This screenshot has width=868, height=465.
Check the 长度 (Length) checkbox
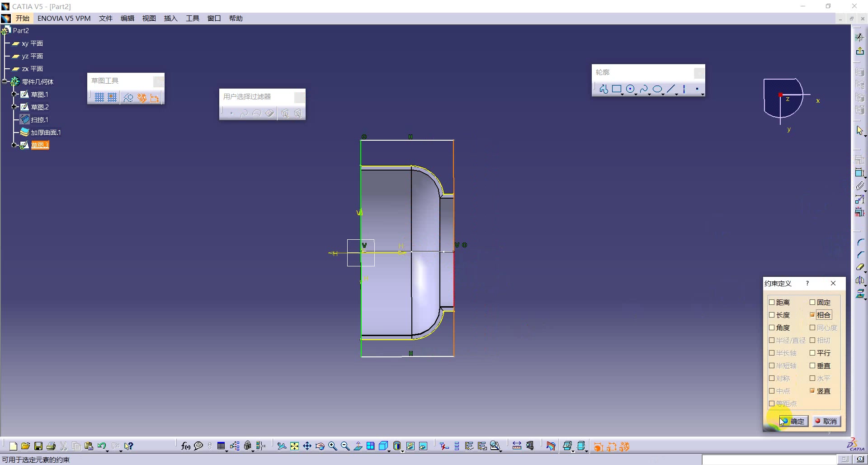tap(772, 315)
